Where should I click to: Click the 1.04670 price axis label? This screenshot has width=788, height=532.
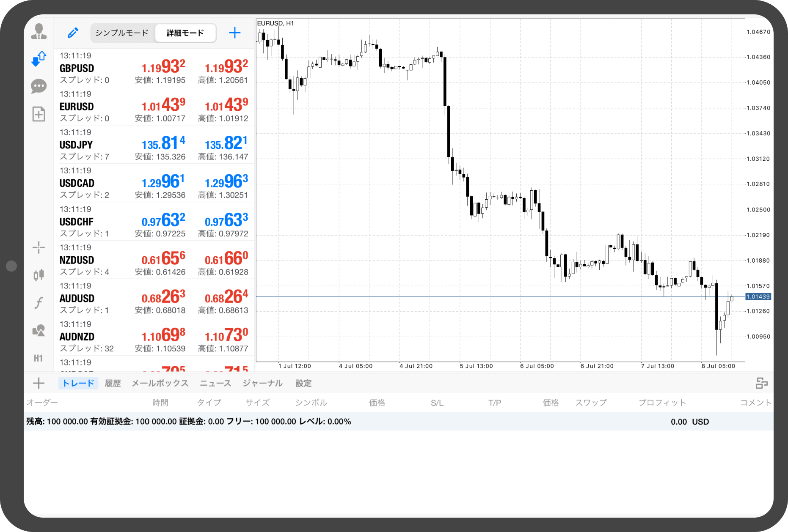pyautogui.click(x=758, y=32)
